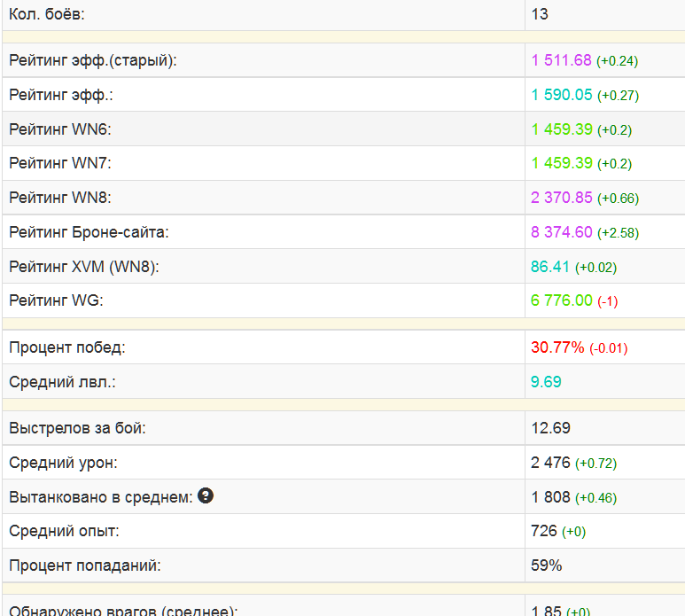Viewport: 685px width, 616px height.
Task: Click the (+0.72) change in Средний урон row
Action: point(595,464)
